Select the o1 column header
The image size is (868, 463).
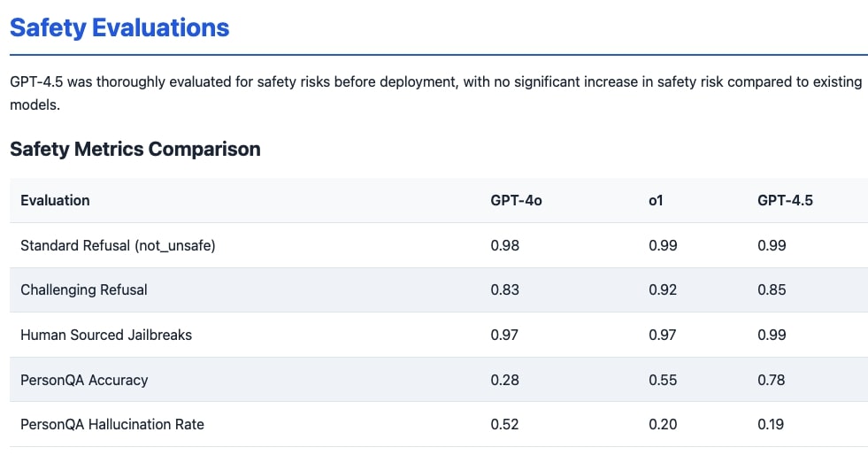pyautogui.click(x=656, y=200)
